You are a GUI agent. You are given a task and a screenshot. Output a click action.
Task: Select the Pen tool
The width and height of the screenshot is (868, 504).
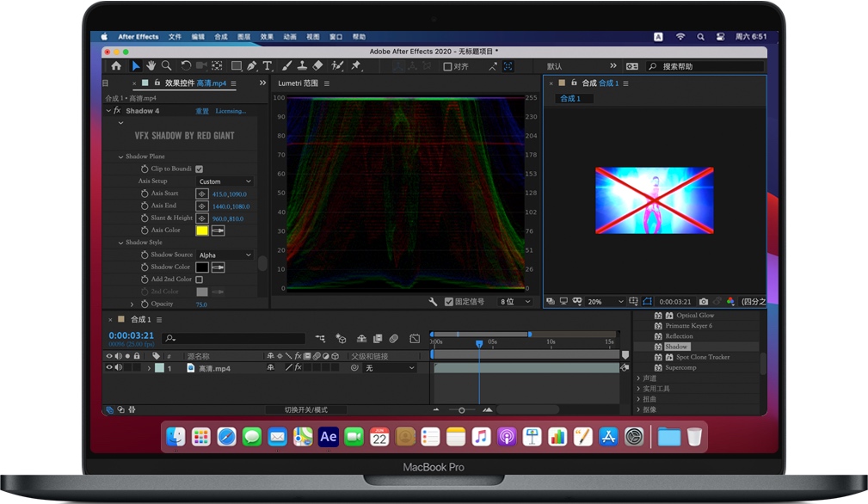[x=251, y=66]
